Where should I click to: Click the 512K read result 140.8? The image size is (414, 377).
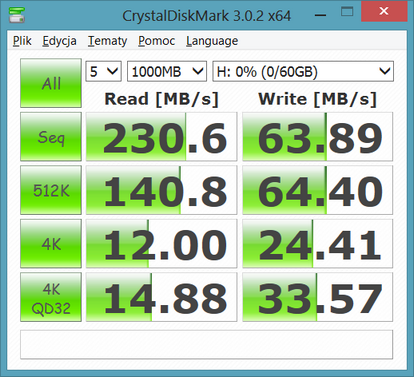click(161, 190)
